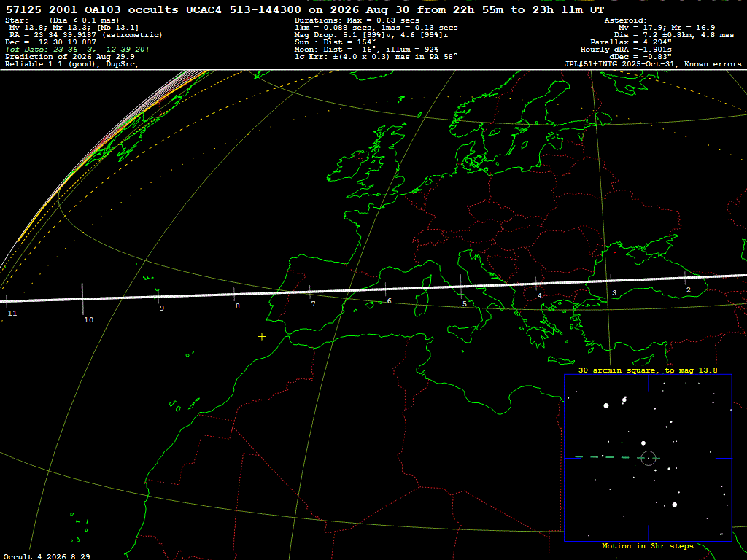Click minute marker 11 at the left edge
Viewport: 747px width, 560px height.
pyautogui.click(x=12, y=313)
